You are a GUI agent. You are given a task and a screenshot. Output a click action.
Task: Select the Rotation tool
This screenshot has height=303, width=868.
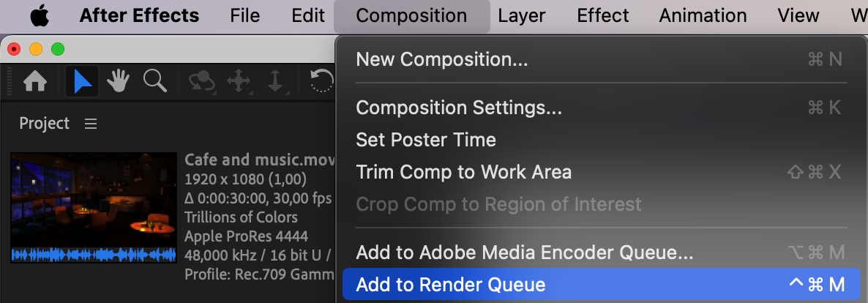point(323,82)
